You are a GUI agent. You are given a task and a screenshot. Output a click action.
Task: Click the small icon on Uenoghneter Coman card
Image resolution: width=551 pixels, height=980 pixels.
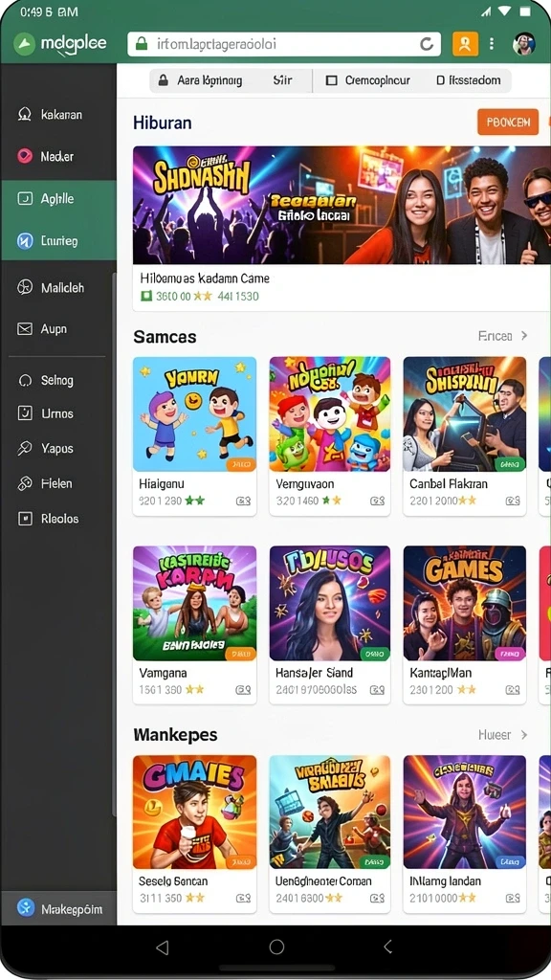[377, 898]
